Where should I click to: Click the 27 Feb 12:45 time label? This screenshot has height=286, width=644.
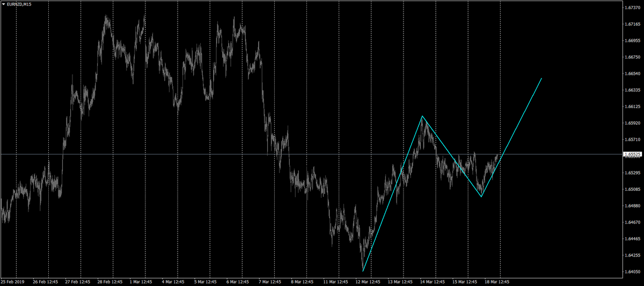[x=78, y=281]
